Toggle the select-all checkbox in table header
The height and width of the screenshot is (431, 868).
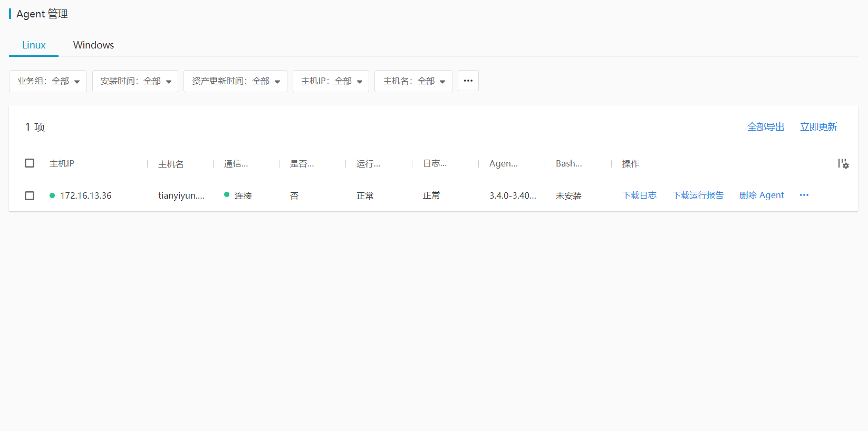tap(30, 163)
